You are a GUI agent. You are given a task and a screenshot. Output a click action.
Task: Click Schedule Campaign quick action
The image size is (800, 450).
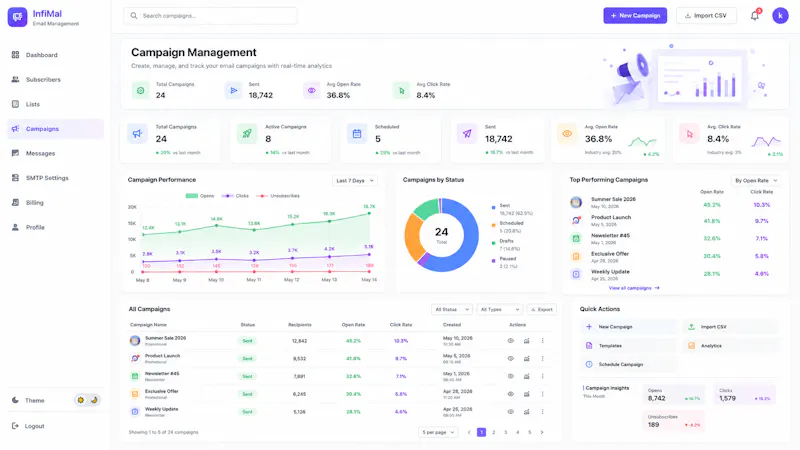(629, 364)
